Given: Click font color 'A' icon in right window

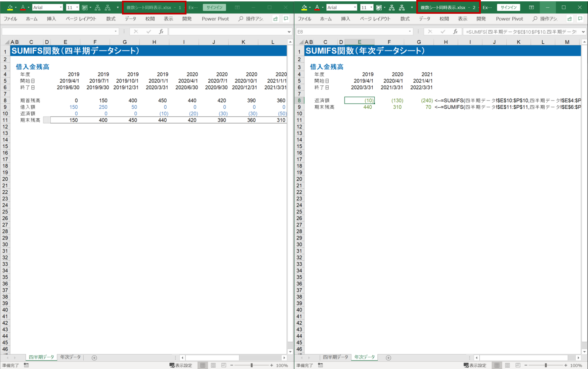Looking at the screenshot, I should click(x=317, y=7).
